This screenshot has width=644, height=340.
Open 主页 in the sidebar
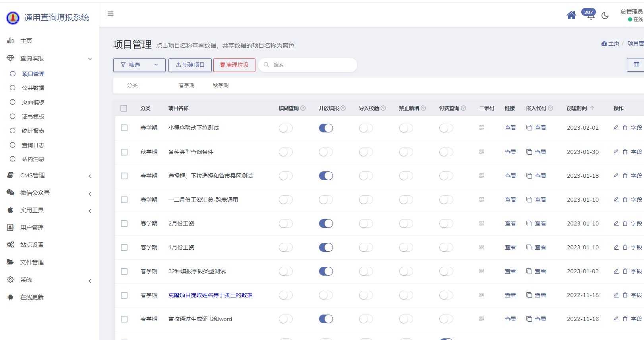pos(26,41)
